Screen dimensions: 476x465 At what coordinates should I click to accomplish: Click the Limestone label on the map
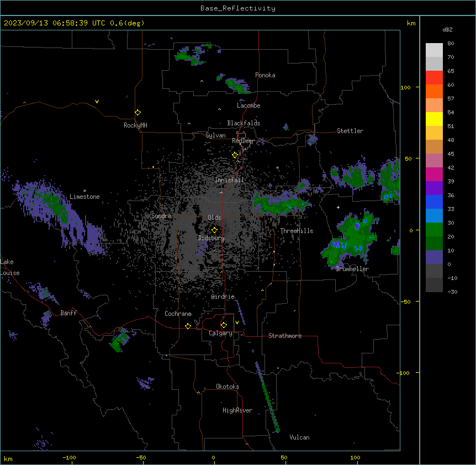coord(84,197)
